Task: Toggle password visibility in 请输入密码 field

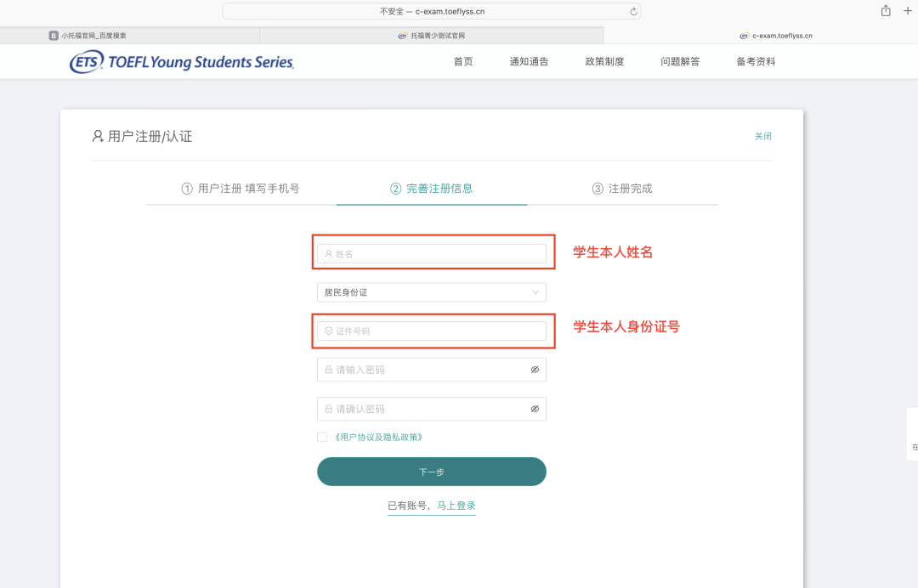Action: (x=535, y=370)
